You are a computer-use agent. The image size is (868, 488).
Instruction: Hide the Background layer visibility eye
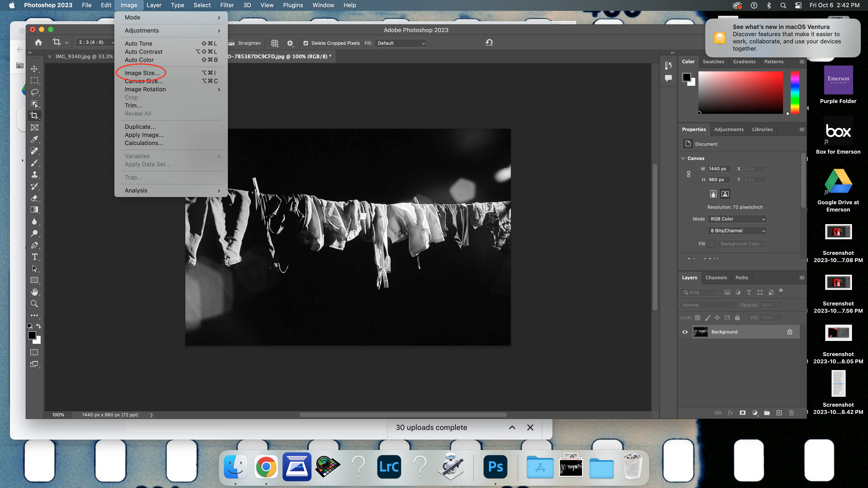(685, 332)
